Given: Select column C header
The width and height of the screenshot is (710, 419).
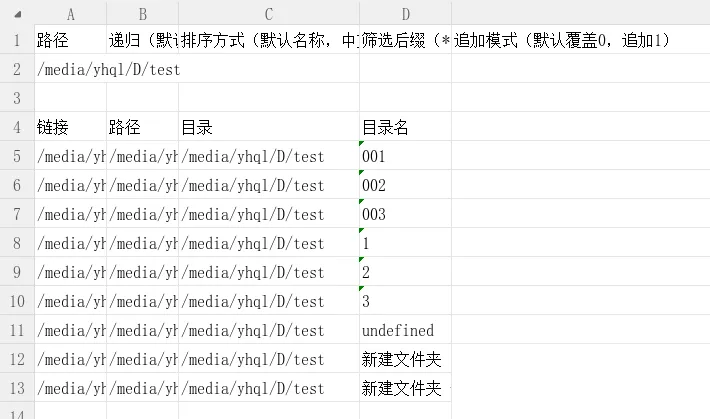Looking at the screenshot, I should pos(269,14).
